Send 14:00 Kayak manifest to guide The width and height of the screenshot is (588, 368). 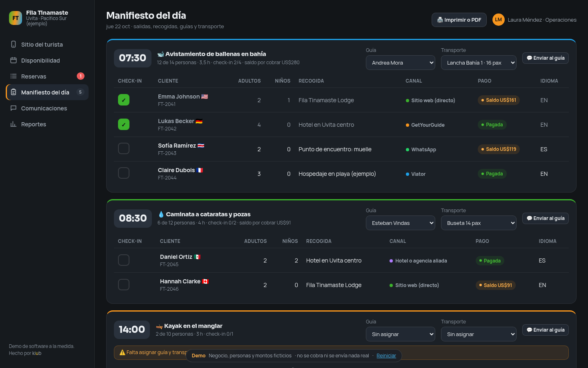(546, 330)
